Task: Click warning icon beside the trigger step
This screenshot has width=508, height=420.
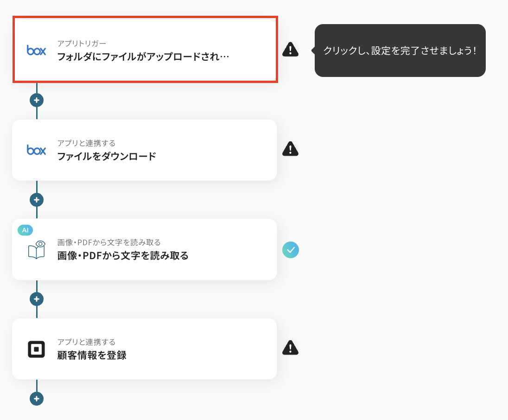Action: [x=291, y=49]
